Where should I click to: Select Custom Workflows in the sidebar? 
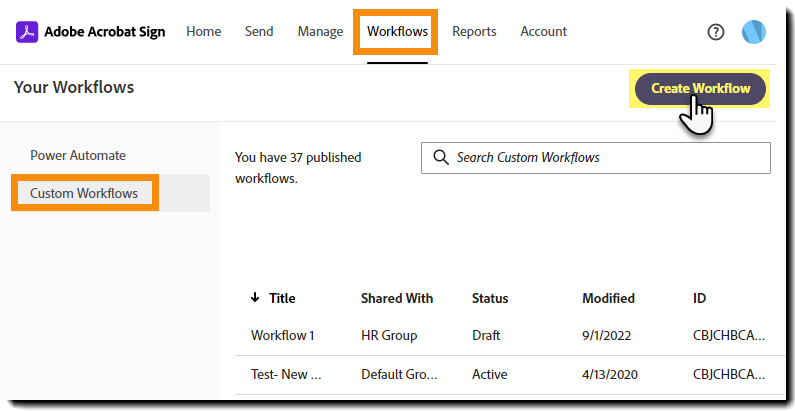pos(84,193)
